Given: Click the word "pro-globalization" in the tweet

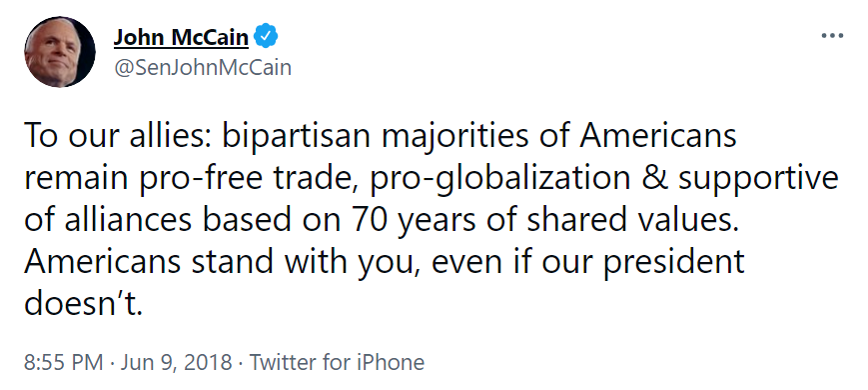Looking at the screenshot, I should 499,179.
